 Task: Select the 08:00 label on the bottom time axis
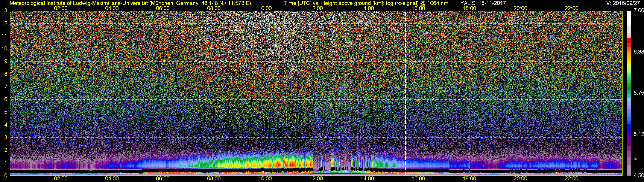pyautogui.click(x=214, y=179)
